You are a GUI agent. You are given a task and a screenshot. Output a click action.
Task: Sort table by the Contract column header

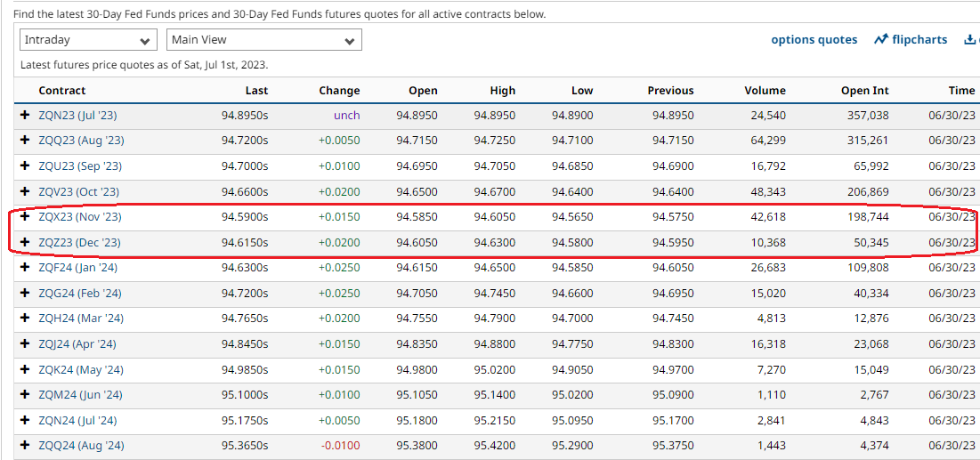tap(62, 91)
